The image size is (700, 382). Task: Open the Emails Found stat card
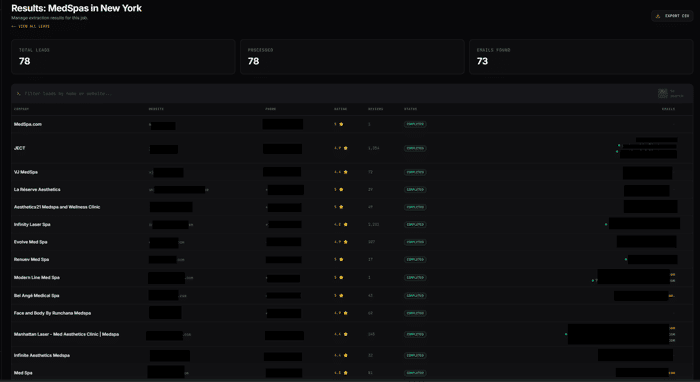click(x=581, y=57)
